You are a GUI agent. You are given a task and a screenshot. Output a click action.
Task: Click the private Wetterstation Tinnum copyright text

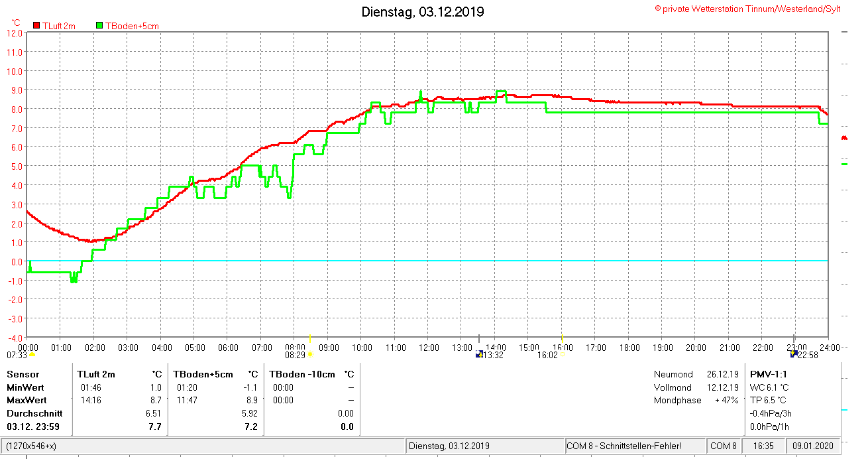(x=747, y=9)
